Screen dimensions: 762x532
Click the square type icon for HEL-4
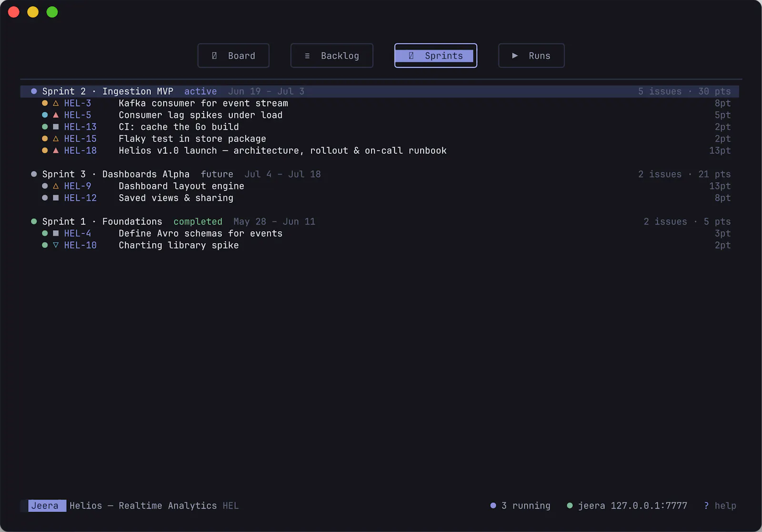coord(56,233)
